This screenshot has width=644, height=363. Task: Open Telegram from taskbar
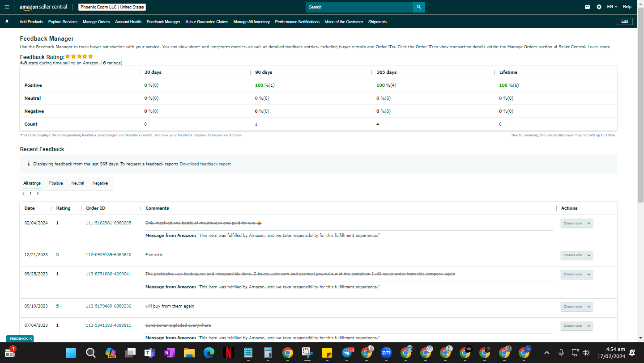coord(347,352)
